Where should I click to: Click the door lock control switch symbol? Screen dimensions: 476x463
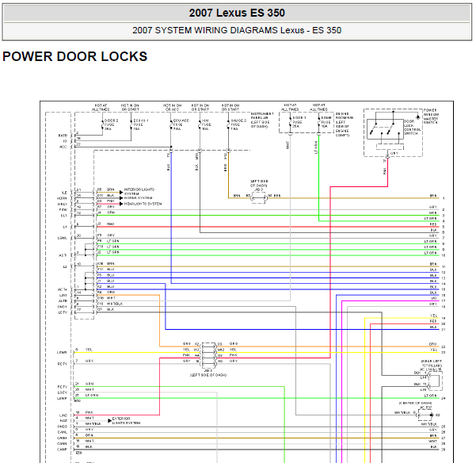[x=385, y=129]
